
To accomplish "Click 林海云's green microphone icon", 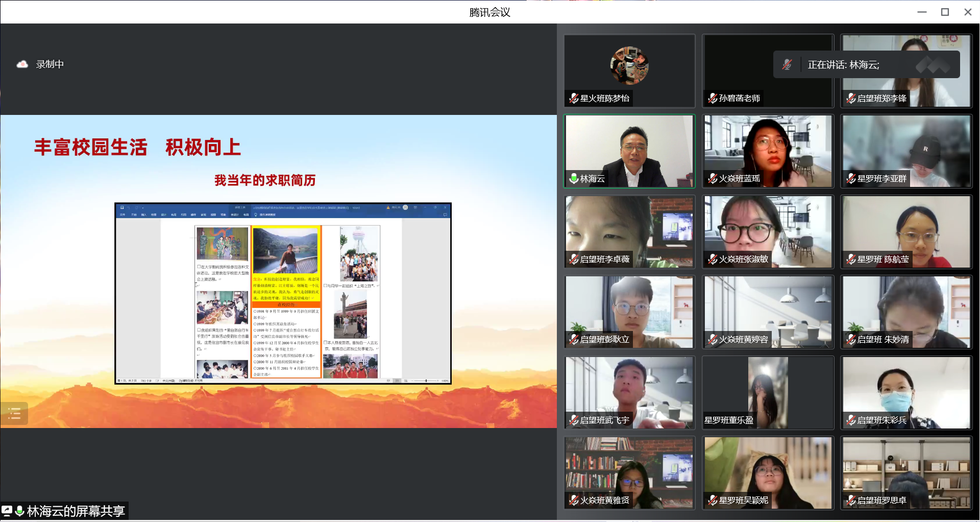I will pyautogui.click(x=574, y=178).
